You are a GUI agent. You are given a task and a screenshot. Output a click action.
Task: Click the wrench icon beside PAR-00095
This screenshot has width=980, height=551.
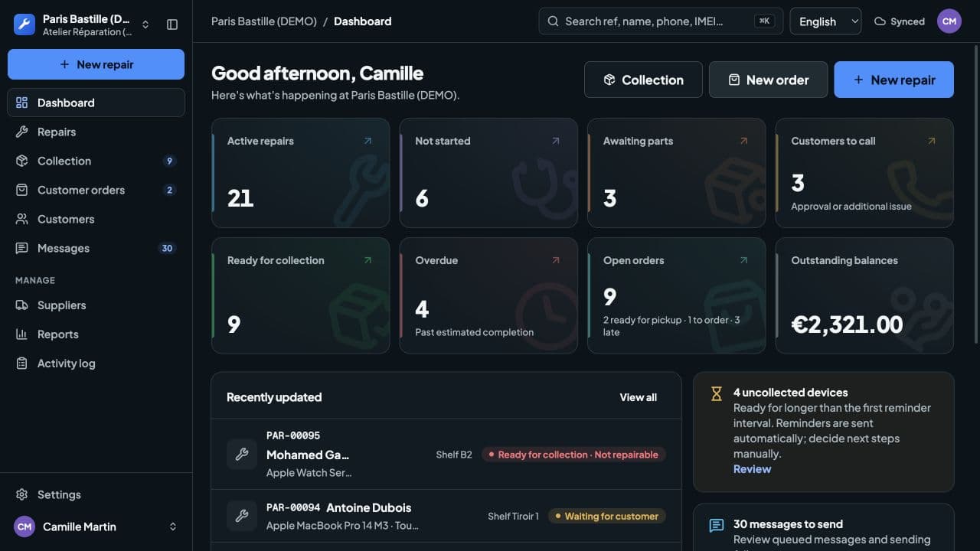pos(242,455)
